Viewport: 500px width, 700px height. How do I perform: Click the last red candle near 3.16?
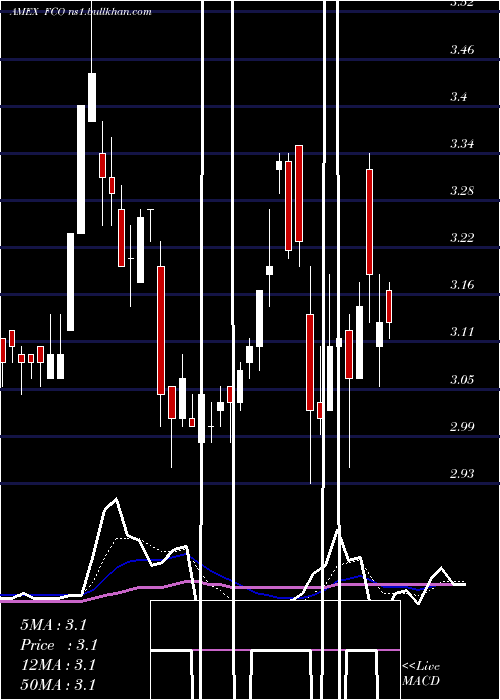tap(389, 306)
